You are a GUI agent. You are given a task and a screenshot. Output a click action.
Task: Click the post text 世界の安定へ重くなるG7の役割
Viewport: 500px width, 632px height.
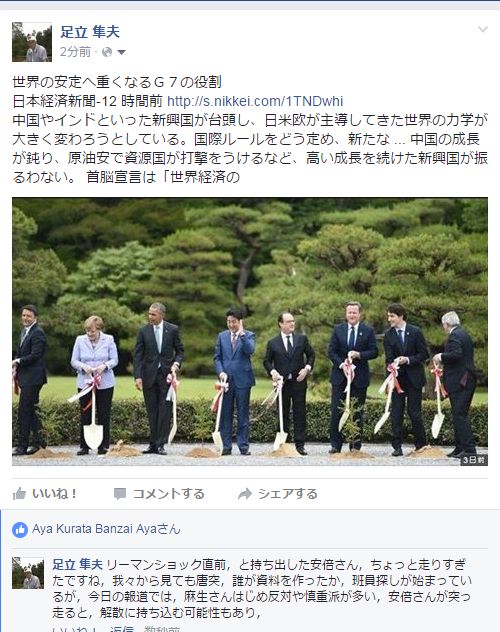pos(117,82)
